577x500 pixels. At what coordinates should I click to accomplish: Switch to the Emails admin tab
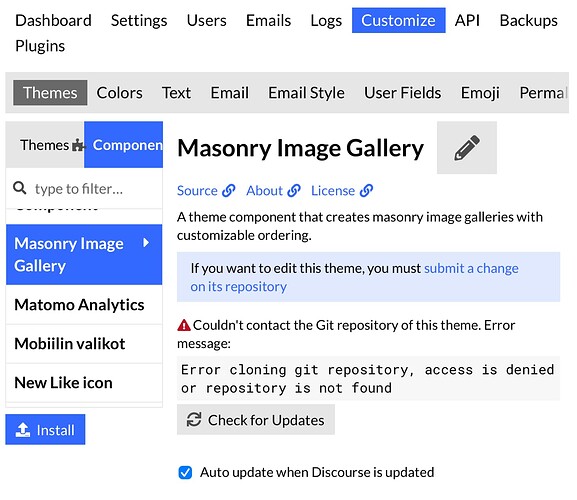click(268, 21)
